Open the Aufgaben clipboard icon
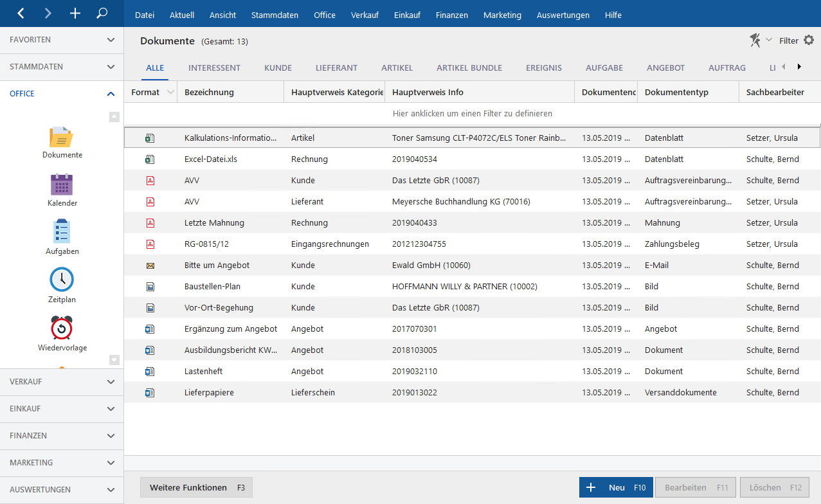 pyautogui.click(x=62, y=232)
